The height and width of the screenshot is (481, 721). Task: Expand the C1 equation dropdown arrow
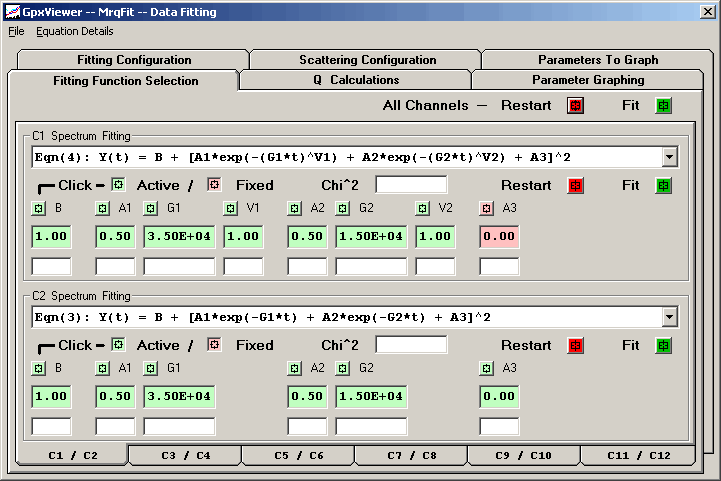tap(670, 157)
